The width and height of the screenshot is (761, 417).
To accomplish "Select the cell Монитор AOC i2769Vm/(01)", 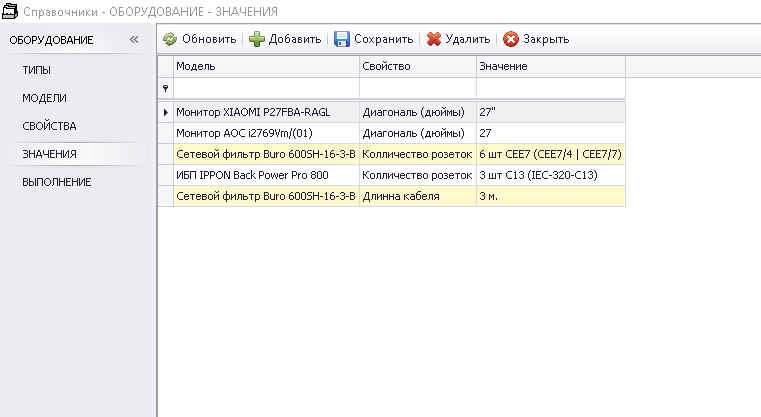I will 266,133.
